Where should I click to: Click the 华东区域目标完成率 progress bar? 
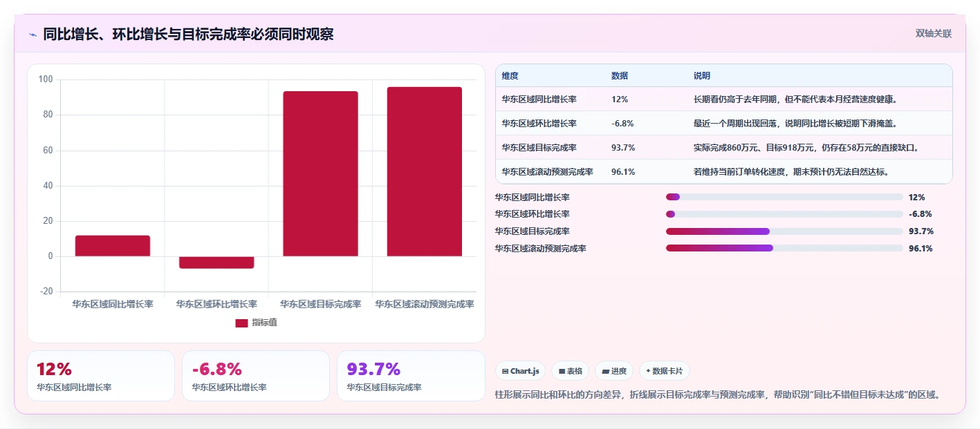[x=784, y=231]
